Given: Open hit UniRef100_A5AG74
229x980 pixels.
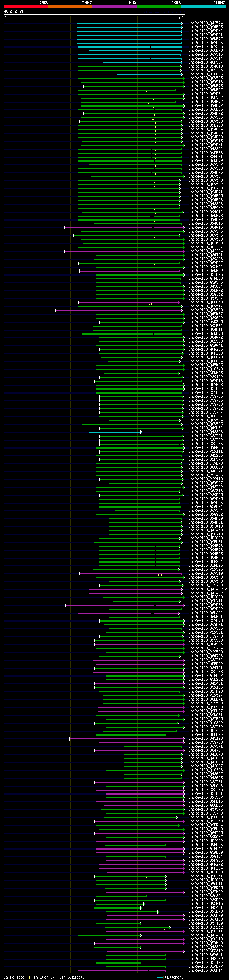Looking at the screenshot, I should pyautogui.click(x=205, y=507).
